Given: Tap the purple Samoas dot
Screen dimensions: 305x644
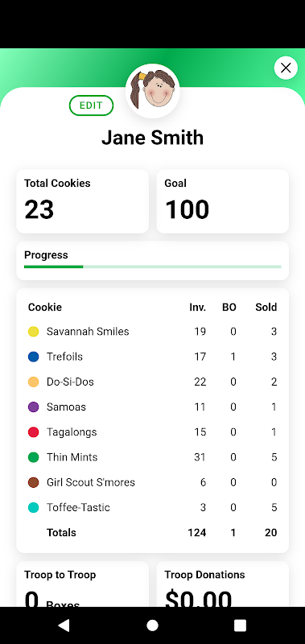Looking at the screenshot, I should point(33,407).
